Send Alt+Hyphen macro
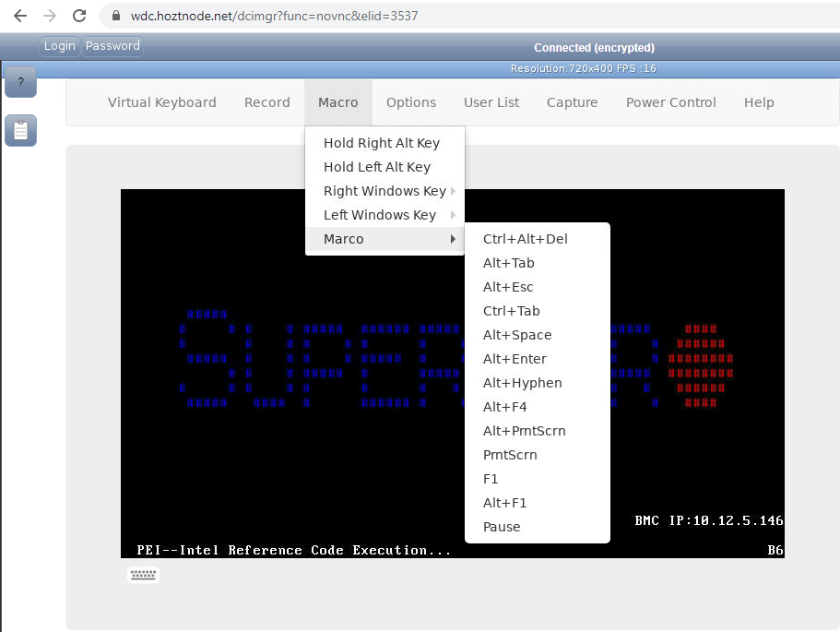 (x=538, y=383)
